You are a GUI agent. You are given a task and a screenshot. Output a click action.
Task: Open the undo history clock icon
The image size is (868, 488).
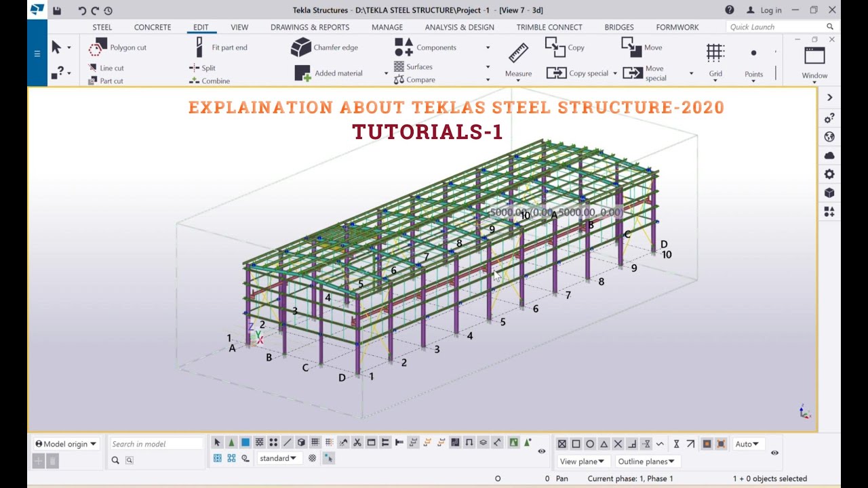click(x=108, y=10)
